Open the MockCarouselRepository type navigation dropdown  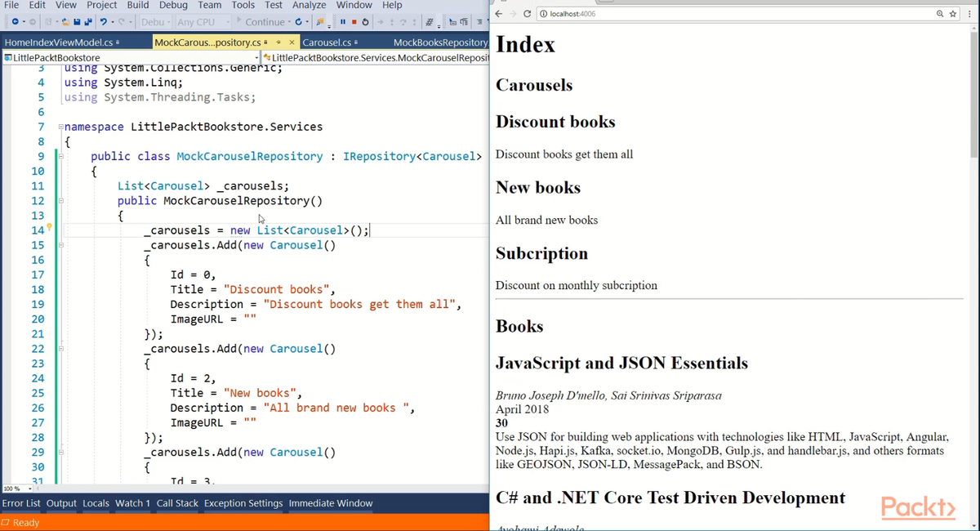point(376,58)
